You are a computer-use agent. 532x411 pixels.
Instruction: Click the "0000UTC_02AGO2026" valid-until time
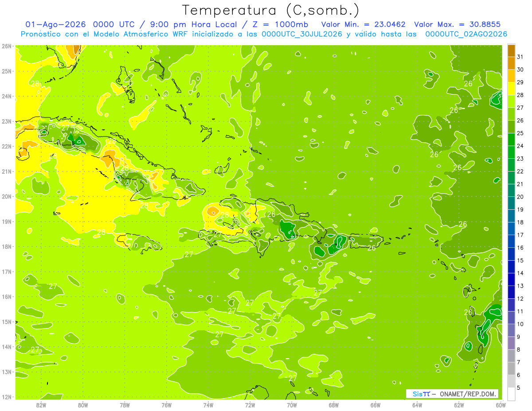point(466,34)
